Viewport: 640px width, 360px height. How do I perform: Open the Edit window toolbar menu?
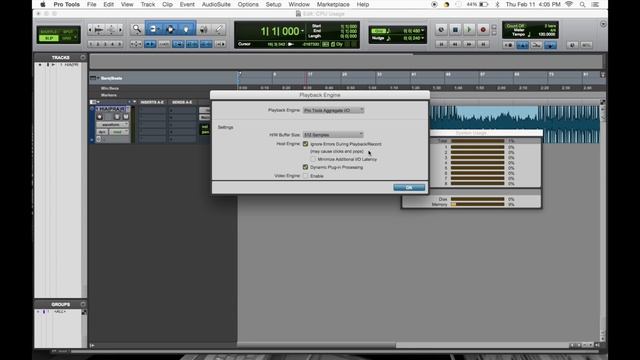[x=603, y=24]
